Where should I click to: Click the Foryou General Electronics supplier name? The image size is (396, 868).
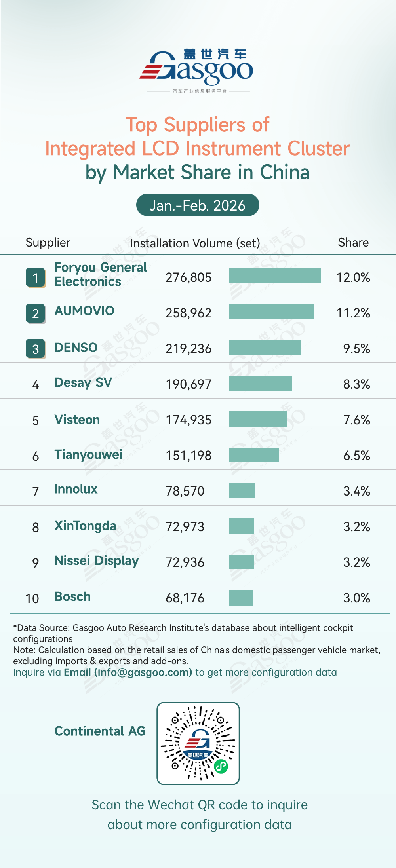pos(100,274)
